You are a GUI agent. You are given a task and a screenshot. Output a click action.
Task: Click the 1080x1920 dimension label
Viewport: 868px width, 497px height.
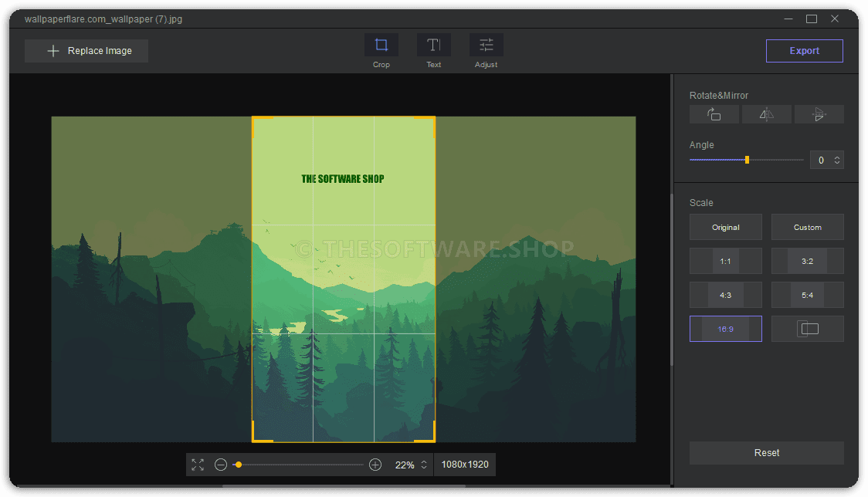pyautogui.click(x=465, y=465)
